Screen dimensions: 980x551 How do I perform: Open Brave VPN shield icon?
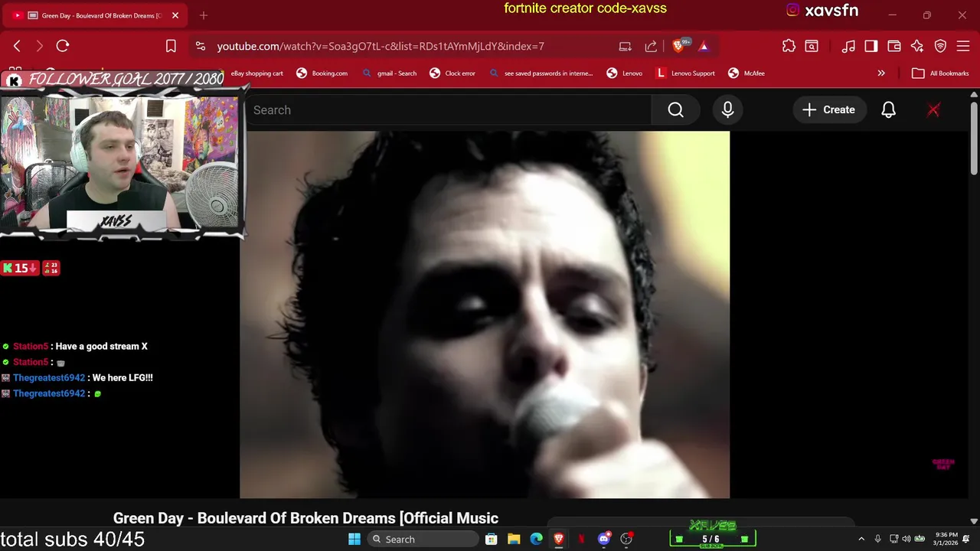point(940,46)
